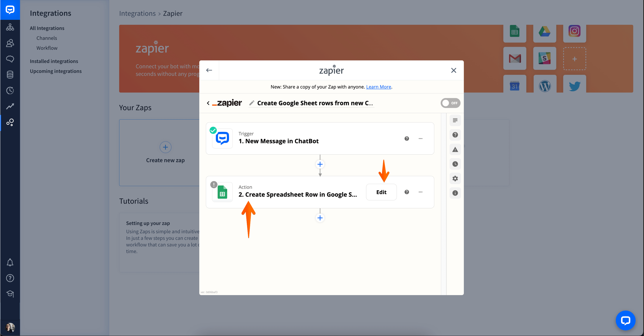Viewport: 644px width, 336px height.
Task: Close the Zapier modal with X
Action: pos(454,70)
